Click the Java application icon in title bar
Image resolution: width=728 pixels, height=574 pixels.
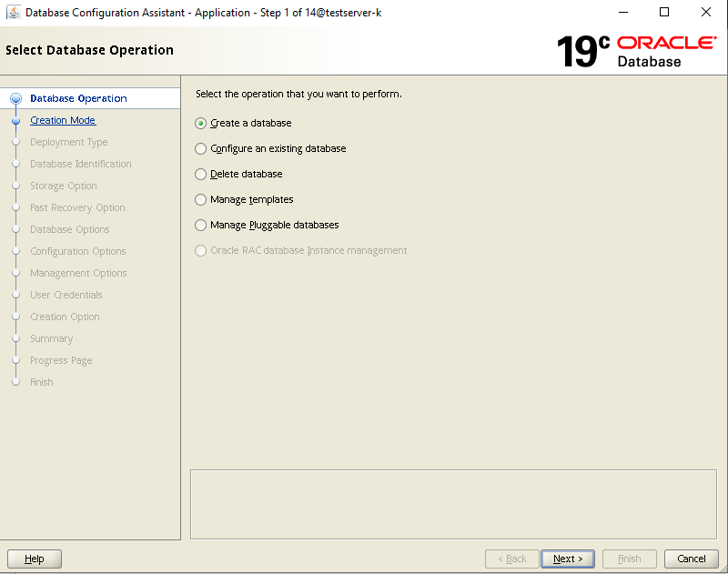coord(14,13)
